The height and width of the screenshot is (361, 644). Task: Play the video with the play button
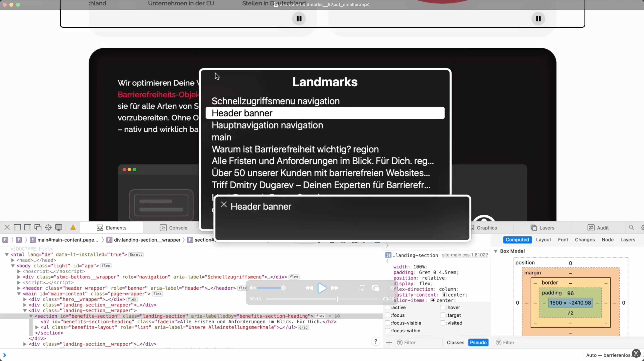click(322, 288)
